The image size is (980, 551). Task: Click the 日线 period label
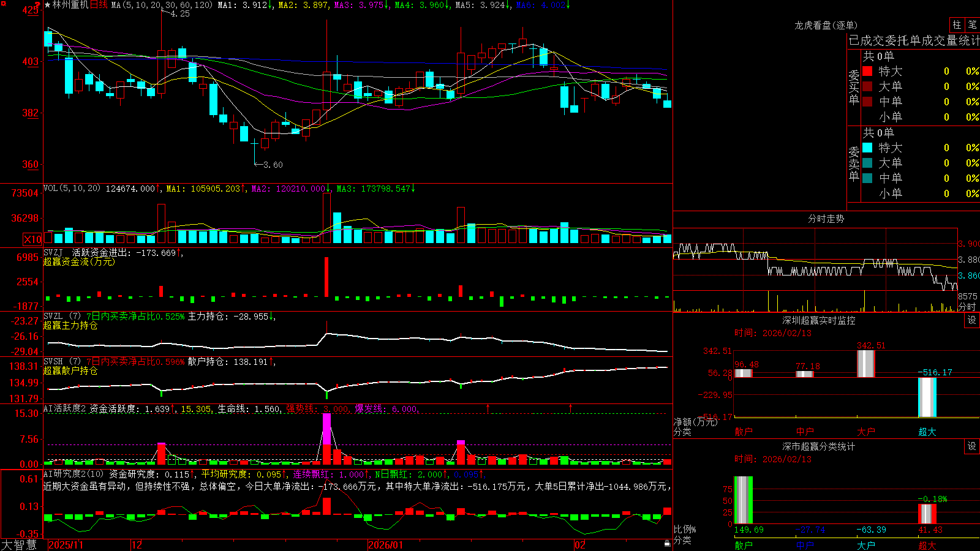tap(99, 5)
